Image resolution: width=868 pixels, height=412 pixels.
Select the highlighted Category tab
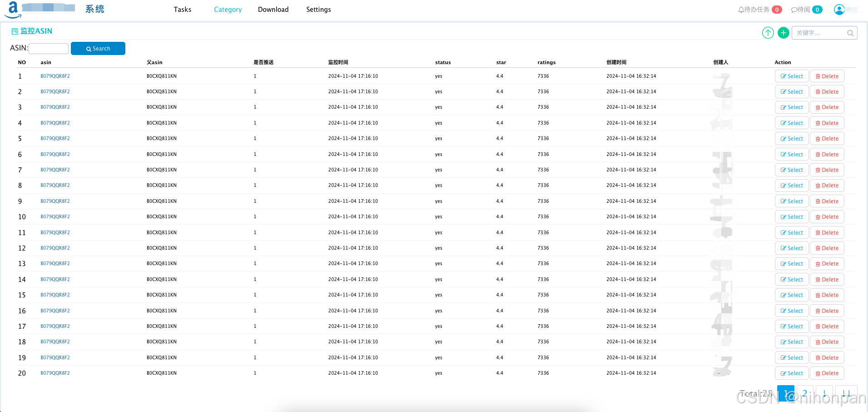(228, 9)
